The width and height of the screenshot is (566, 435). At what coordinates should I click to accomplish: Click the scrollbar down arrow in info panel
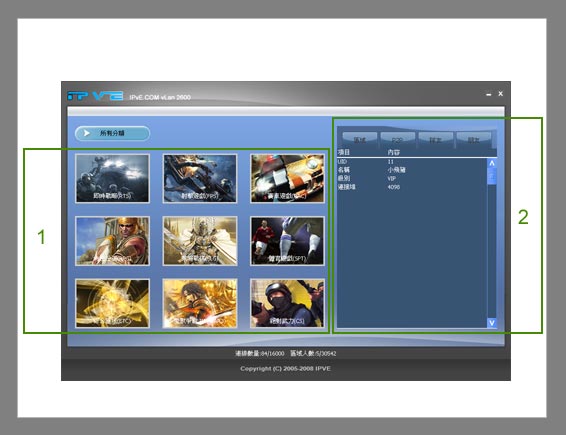click(492, 322)
